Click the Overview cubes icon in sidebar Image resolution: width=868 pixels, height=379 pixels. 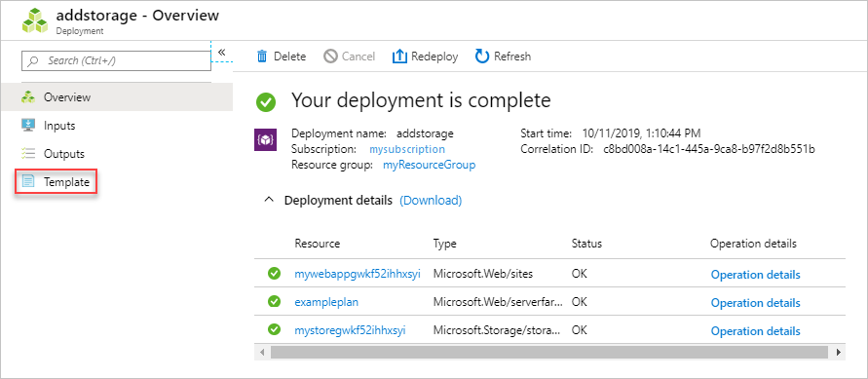[x=28, y=97]
